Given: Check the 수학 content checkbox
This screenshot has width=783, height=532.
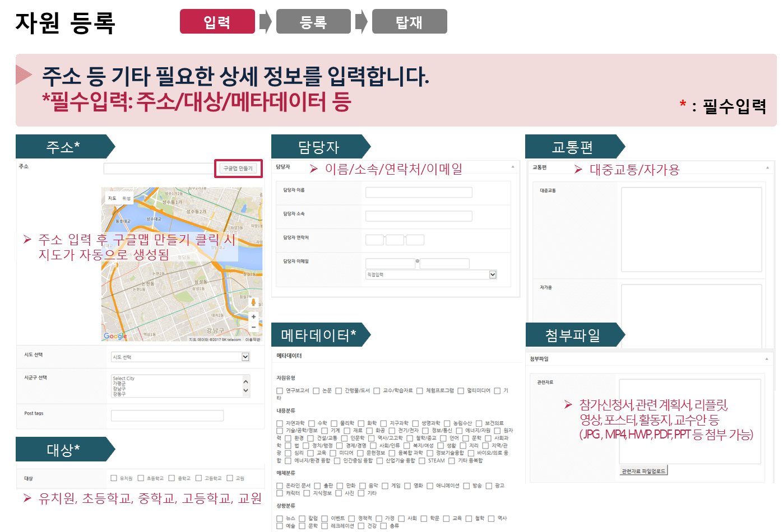Looking at the screenshot, I should click(x=312, y=423).
